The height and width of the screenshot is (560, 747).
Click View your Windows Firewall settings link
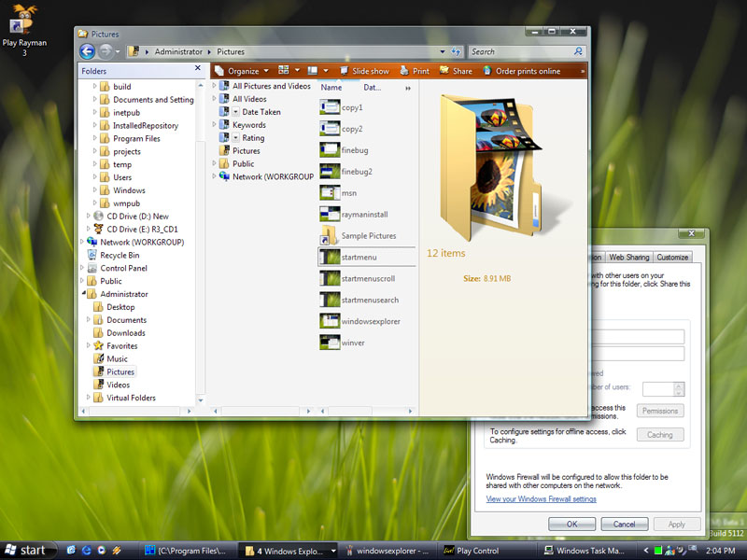click(x=542, y=499)
